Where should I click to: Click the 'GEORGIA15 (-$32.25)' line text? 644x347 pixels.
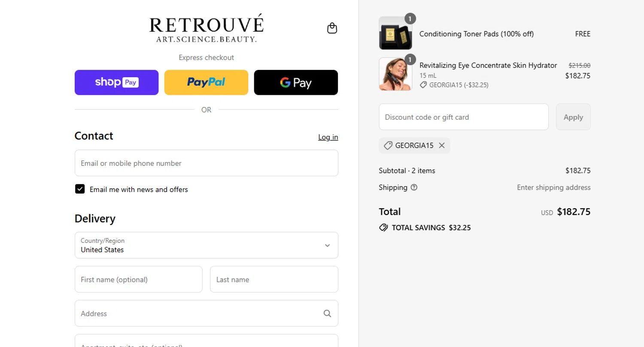pyautogui.click(x=459, y=85)
